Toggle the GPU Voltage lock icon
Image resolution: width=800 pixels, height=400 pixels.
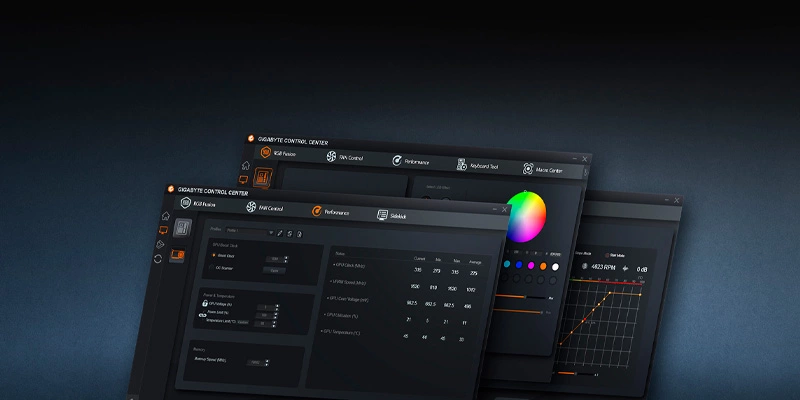[x=205, y=303]
